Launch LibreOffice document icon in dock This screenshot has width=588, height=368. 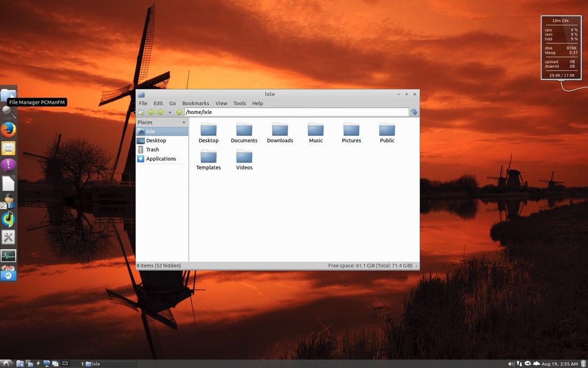click(x=8, y=183)
